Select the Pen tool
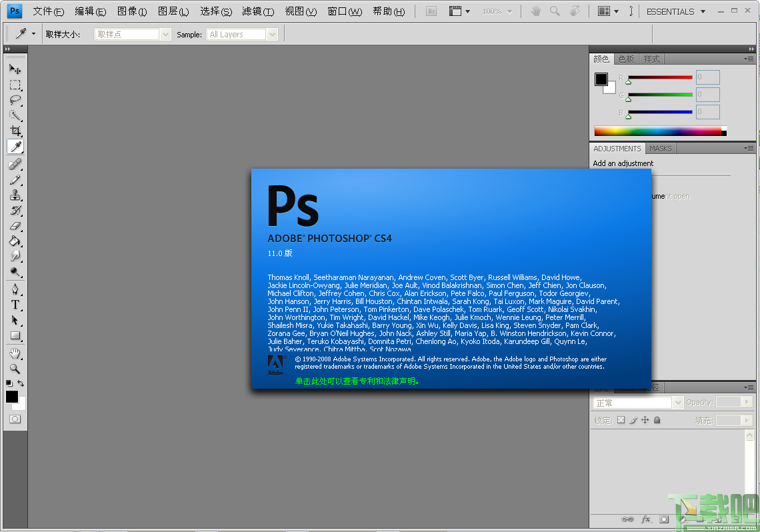The width and height of the screenshot is (760, 532). coord(15,289)
